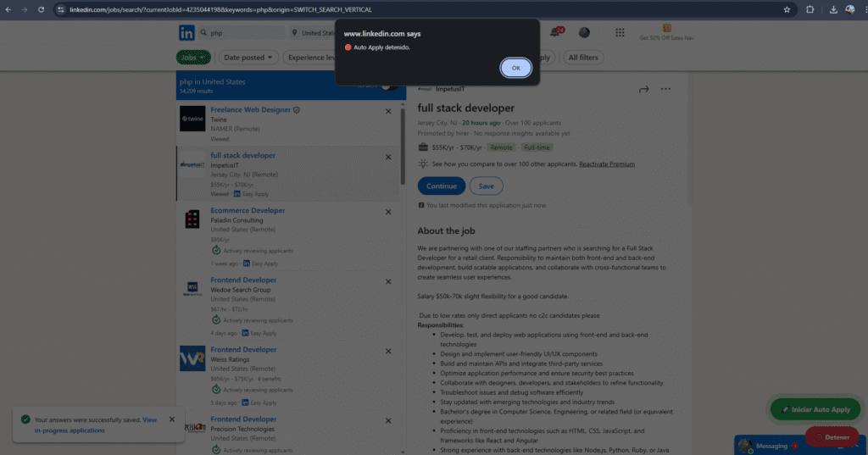The height and width of the screenshot is (455, 868).
Task: Open the job's three-dot more options
Action: point(665,89)
